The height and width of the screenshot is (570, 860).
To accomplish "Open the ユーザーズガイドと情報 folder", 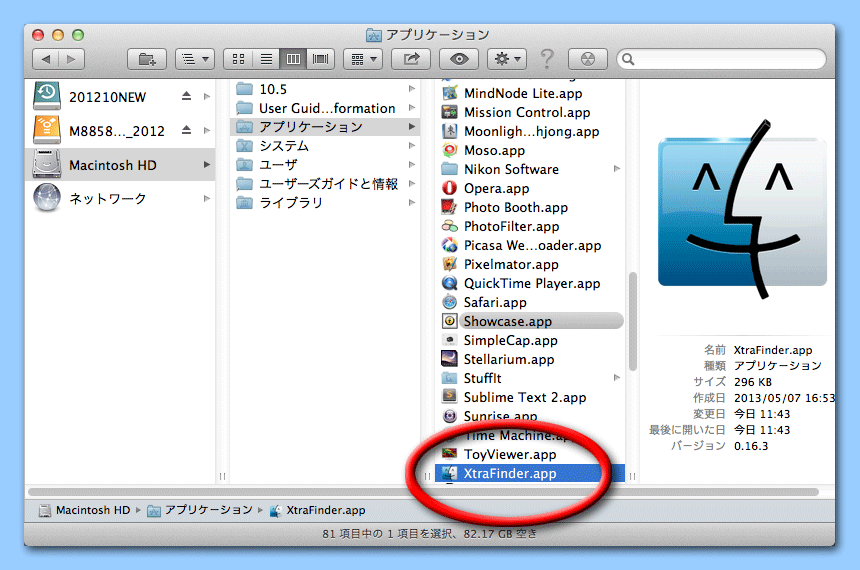I will (x=325, y=184).
